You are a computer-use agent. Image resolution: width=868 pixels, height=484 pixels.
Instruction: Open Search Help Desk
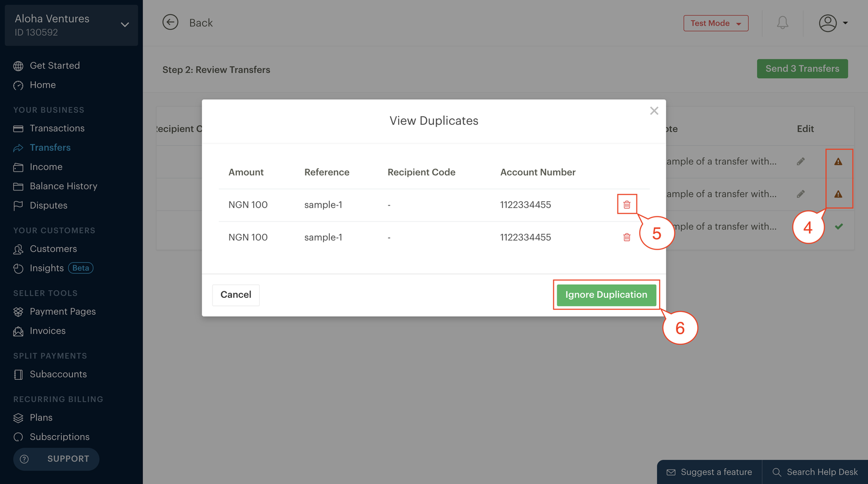tap(815, 472)
